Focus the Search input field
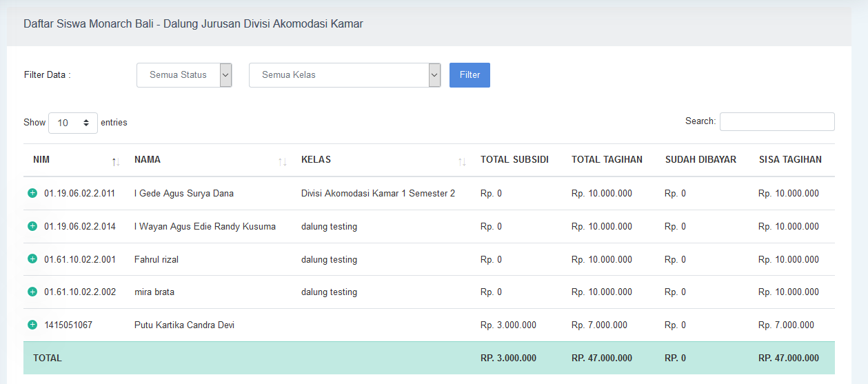This screenshot has width=868, height=384. tap(777, 121)
